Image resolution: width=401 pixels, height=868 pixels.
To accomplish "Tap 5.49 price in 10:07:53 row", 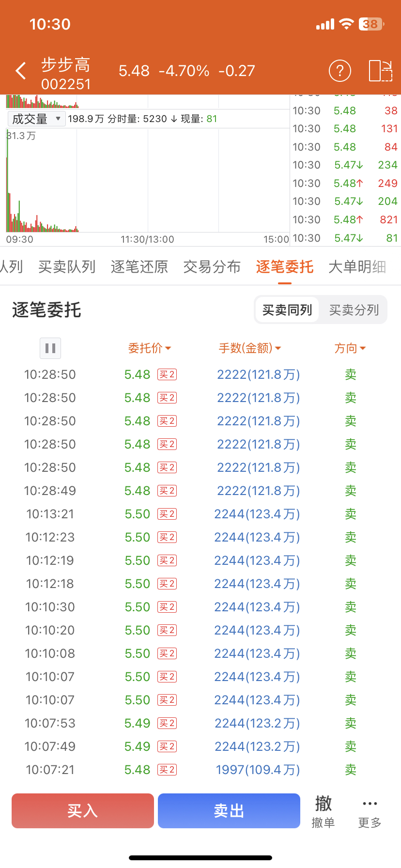I will [x=138, y=723].
